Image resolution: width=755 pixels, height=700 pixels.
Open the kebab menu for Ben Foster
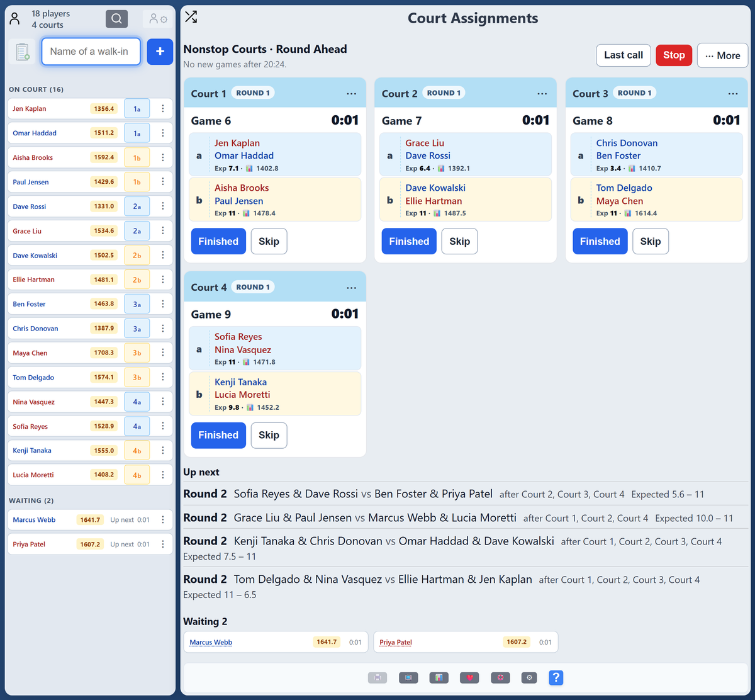163,303
